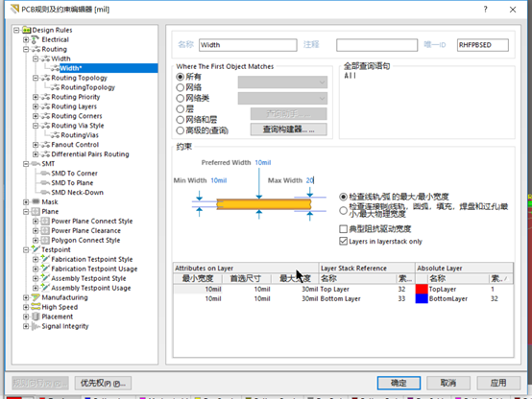Select the 网络和层 radio button

pyautogui.click(x=181, y=120)
